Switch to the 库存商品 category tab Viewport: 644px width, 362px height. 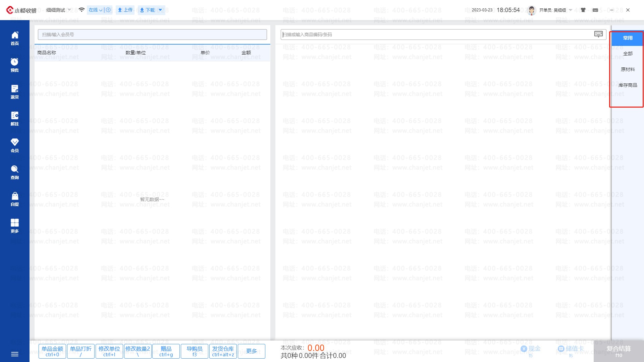tap(628, 85)
